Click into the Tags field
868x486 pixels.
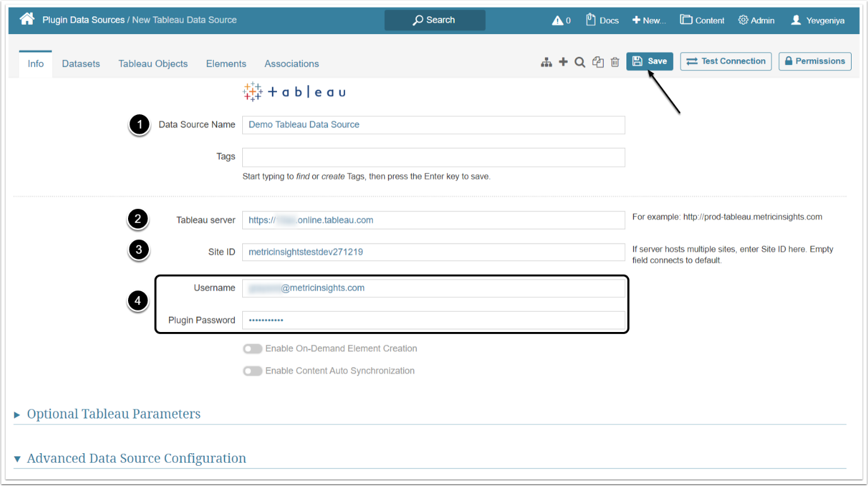(433, 157)
